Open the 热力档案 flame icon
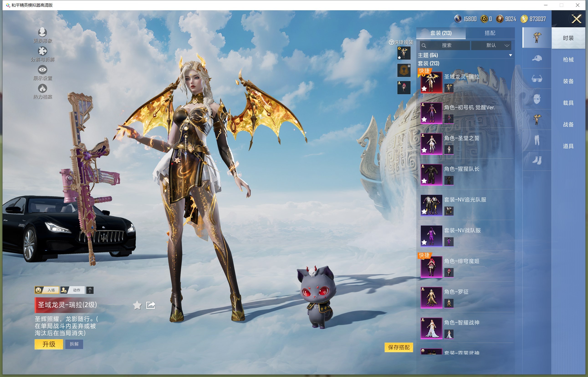 point(42,88)
